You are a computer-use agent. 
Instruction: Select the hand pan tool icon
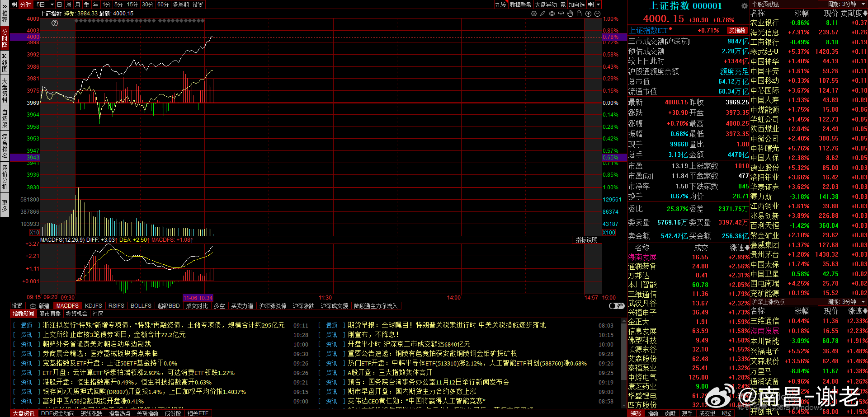[570, 14]
